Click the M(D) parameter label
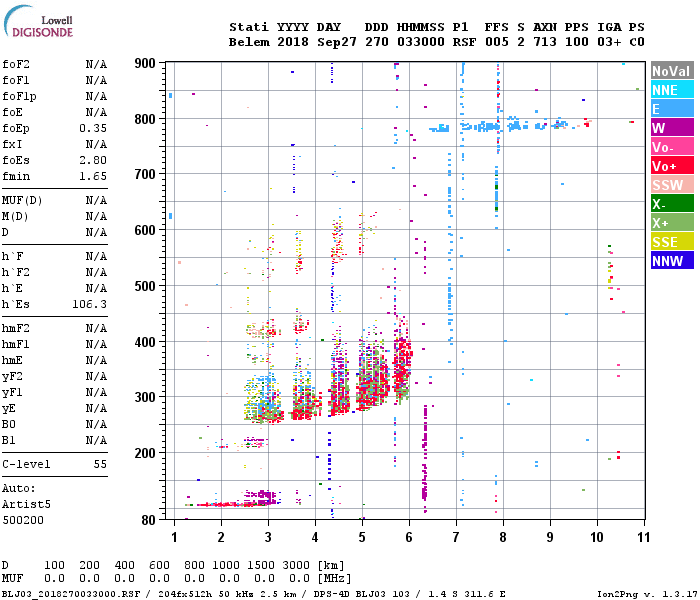The width and height of the screenshot is (700, 600). [x=15, y=217]
